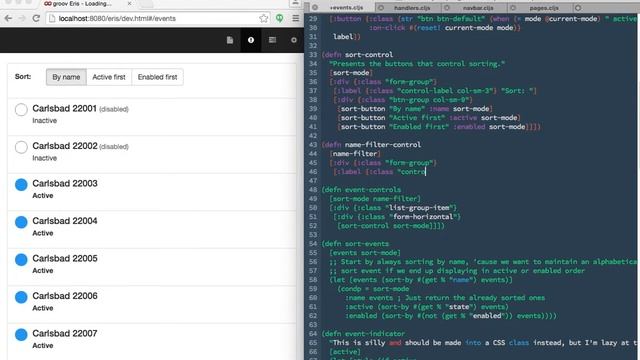
Task: Click 'Active' under Carlsbad 22005
Action: 43,271
